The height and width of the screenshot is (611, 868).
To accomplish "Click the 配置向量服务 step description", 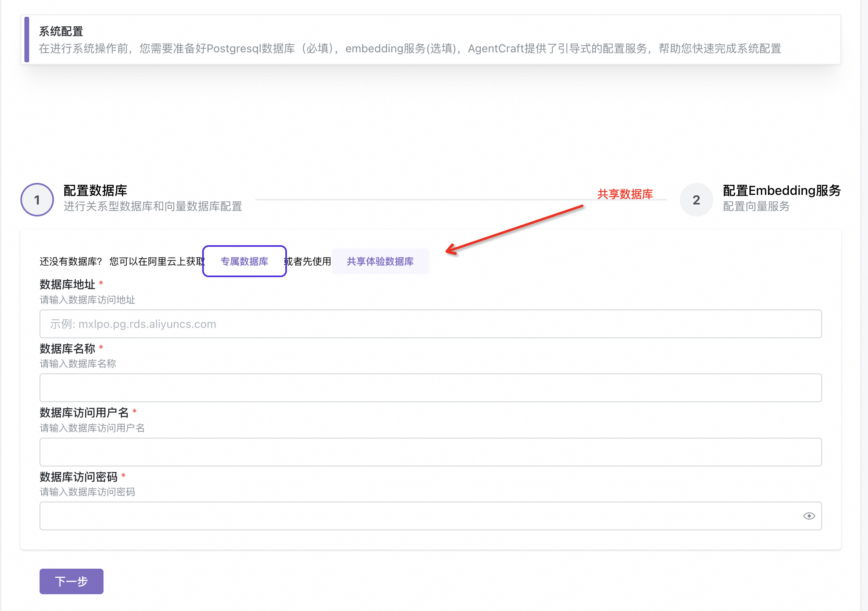I will pos(756,206).
